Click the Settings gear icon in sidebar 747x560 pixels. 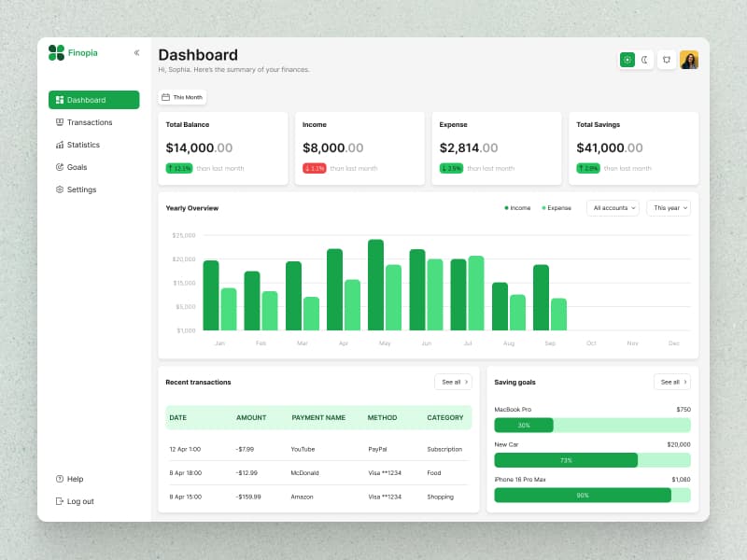[x=60, y=189]
